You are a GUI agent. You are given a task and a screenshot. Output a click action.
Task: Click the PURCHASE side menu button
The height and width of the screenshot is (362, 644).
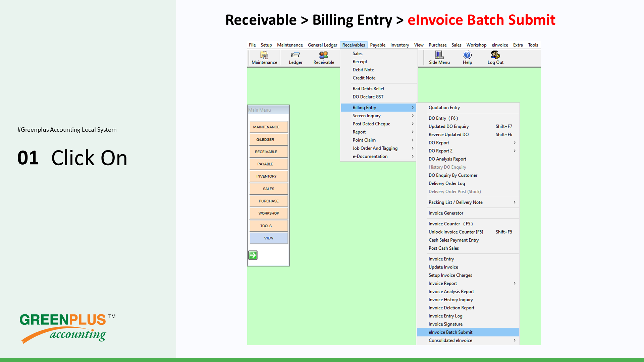coord(269,201)
